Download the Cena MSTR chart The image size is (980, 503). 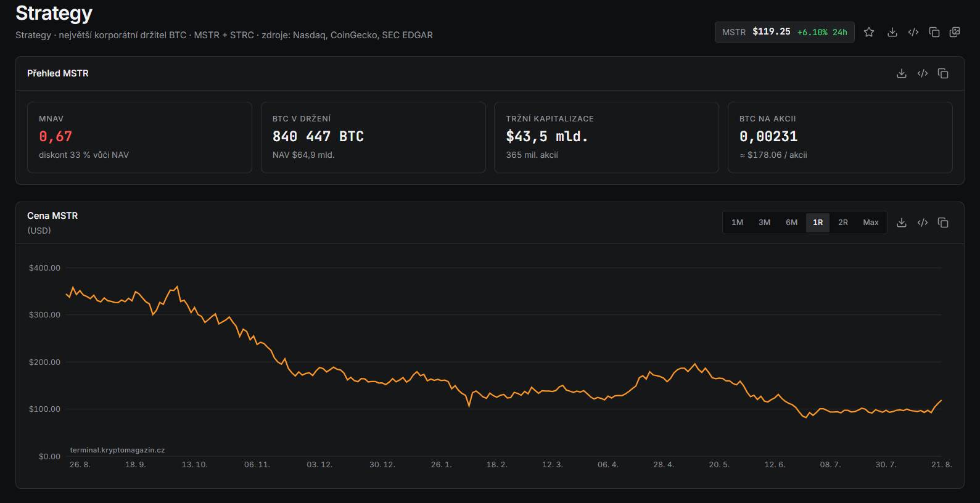902,223
